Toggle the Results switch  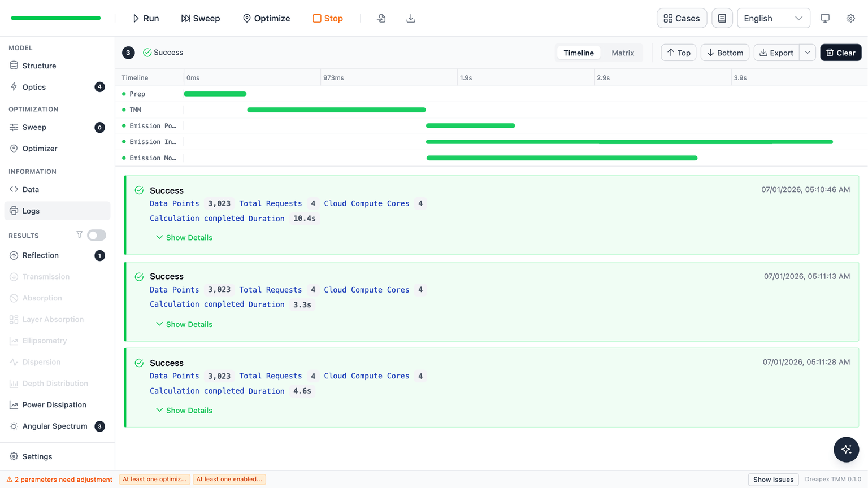pos(97,235)
